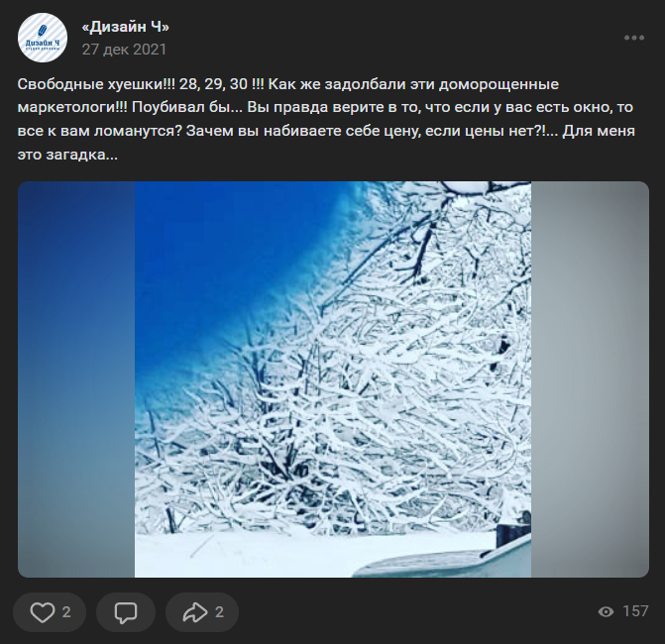Image resolution: width=665 pixels, height=644 pixels.
Task: Click the share count number 2
Action: [219, 612]
